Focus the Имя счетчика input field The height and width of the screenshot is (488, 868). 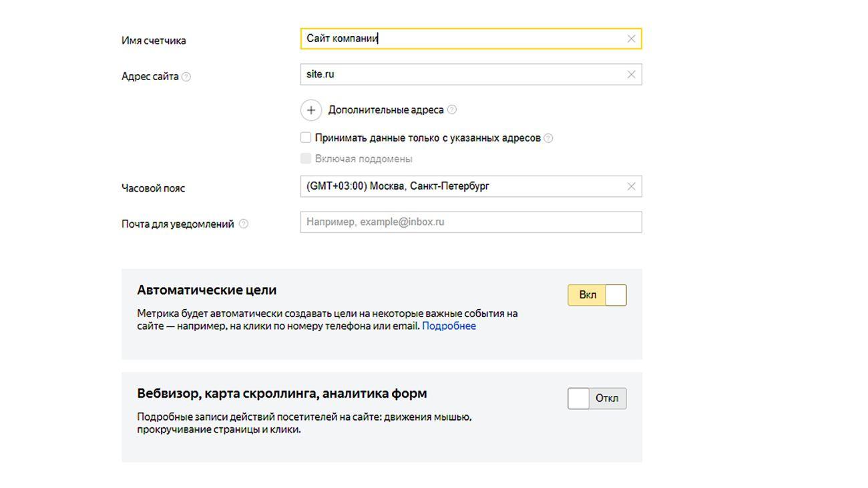click(x=471, y=39)
